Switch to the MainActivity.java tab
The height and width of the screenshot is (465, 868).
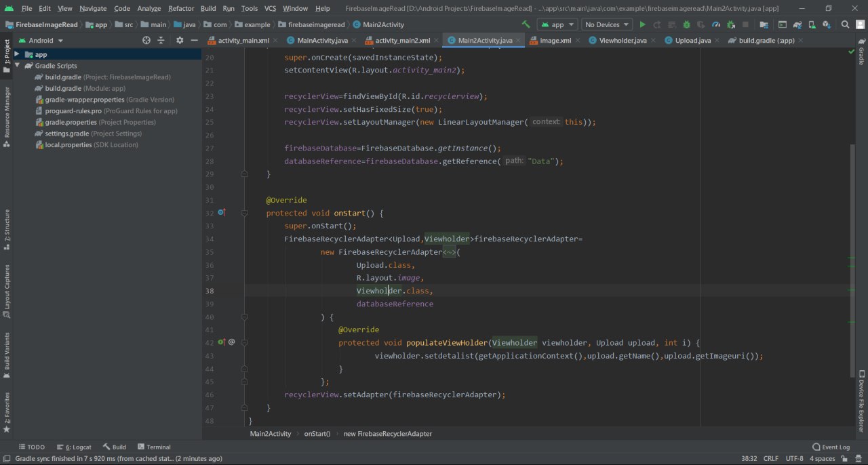[322, 41]
